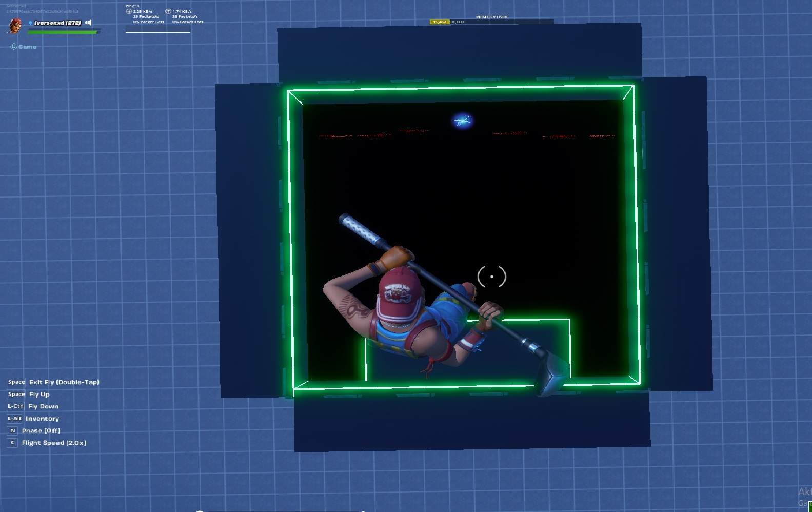Click the blue diamond before the player name
Viewport: 812px width, 512px height.
click(x=30, y=23)
